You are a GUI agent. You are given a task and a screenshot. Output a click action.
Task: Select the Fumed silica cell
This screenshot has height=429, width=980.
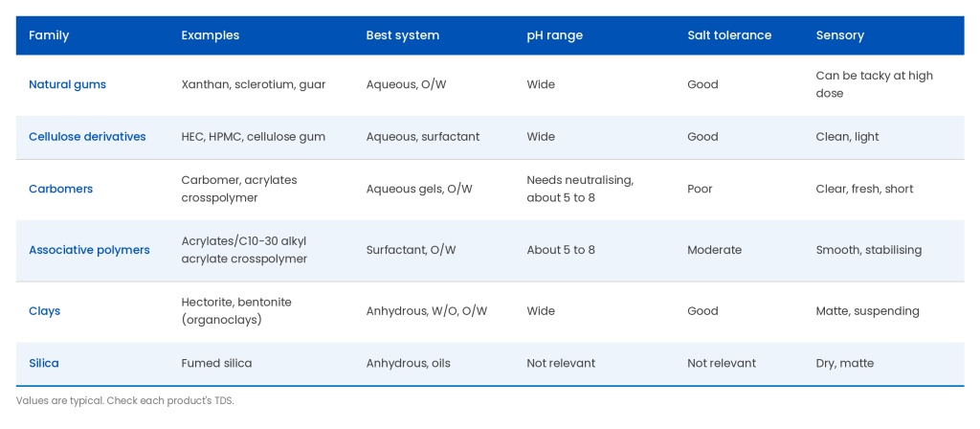point(216,363)
